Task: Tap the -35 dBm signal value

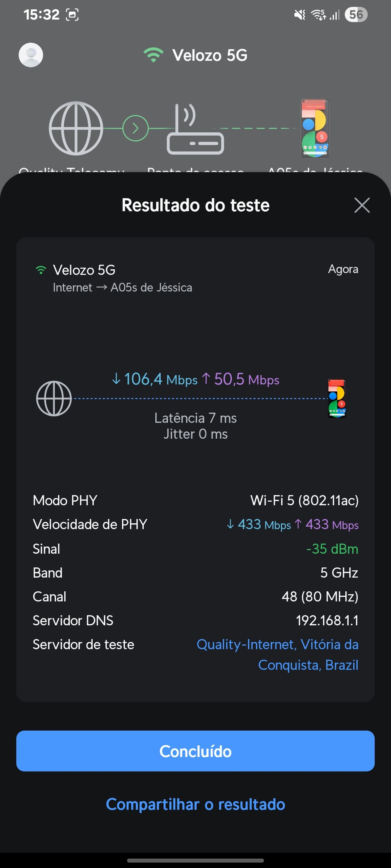Action: pyautogui.click(x=332, y=549)
